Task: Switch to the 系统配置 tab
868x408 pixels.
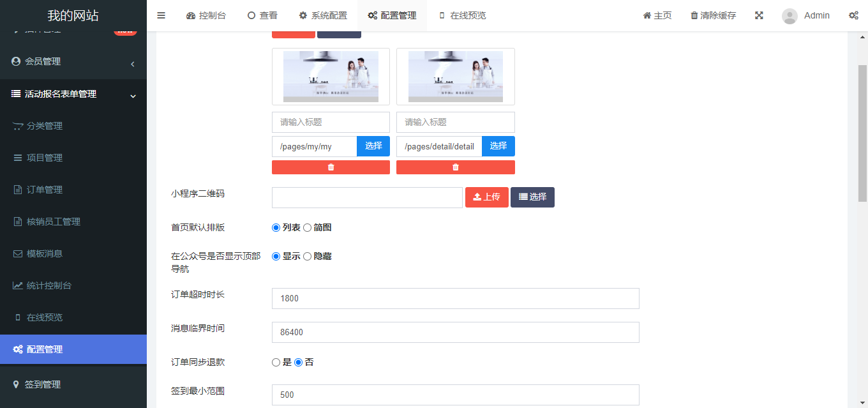Action: tap(323, 15)
